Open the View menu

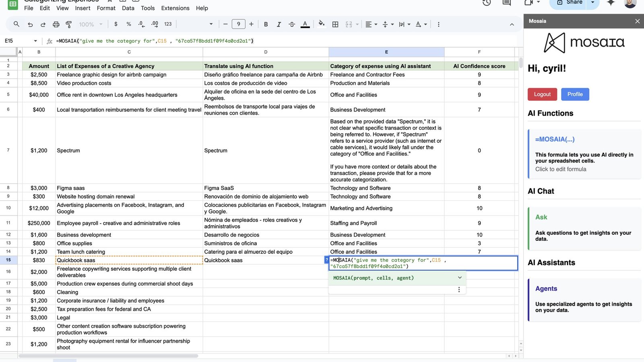[x=62, y=8]
